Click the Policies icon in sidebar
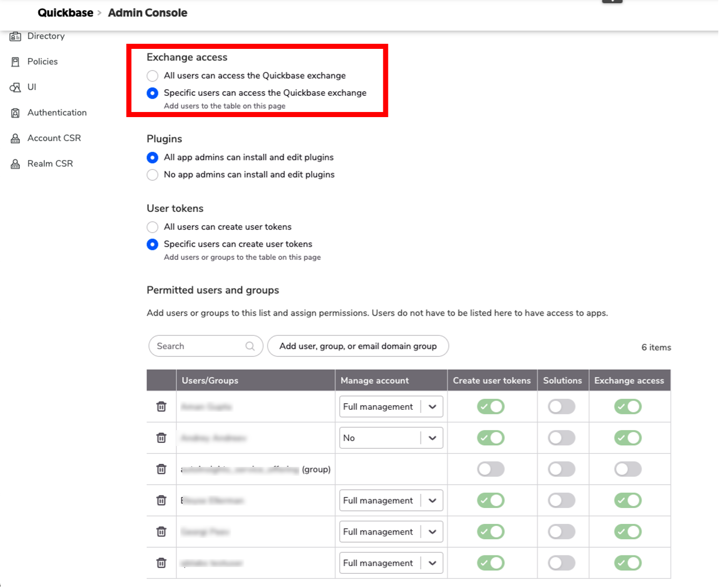721x588 pixels. (x=15, y=62)
